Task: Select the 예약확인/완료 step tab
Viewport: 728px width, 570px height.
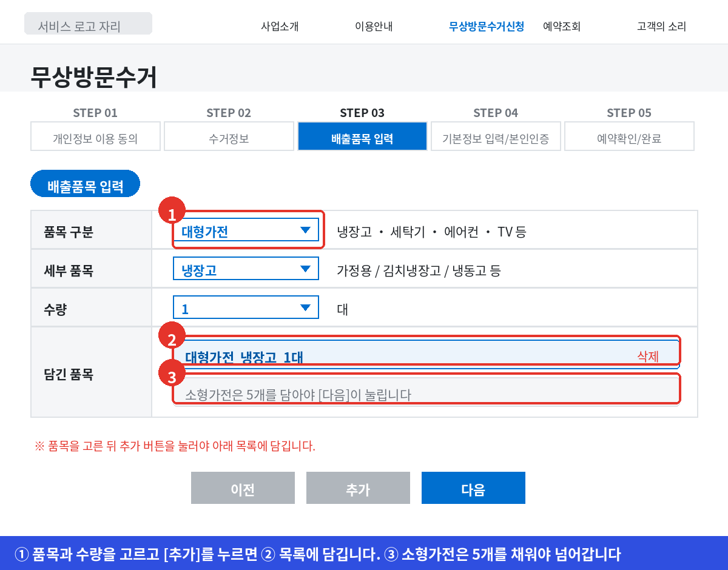Action: (629, 136)
